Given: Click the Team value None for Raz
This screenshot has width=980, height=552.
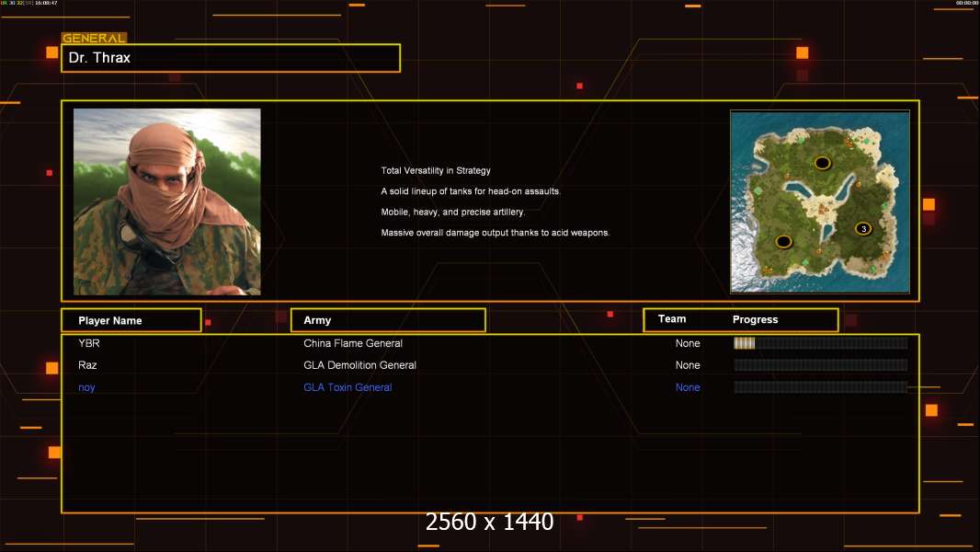Looking at the screenshot, I should [x=688, y=365].
